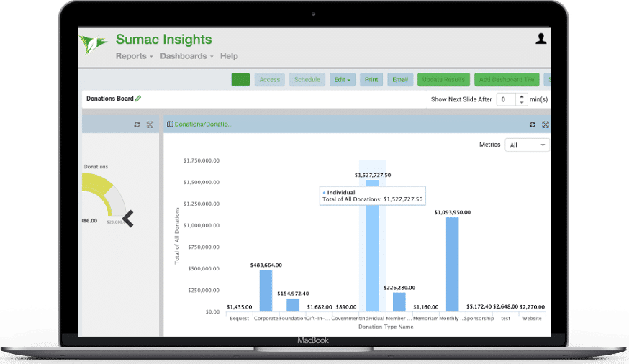Click the Memoriam axis label
629x364 pixels.
pos(425,318)
